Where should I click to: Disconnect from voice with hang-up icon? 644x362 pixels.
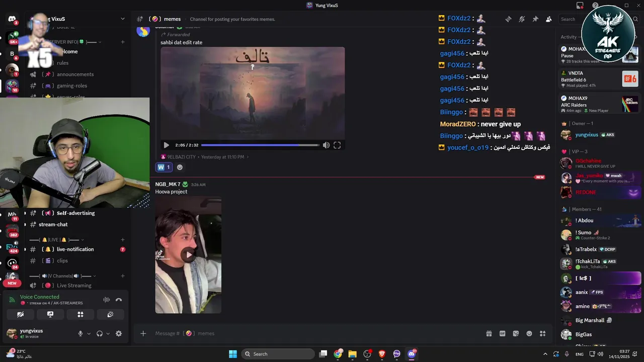pos(119,300)
